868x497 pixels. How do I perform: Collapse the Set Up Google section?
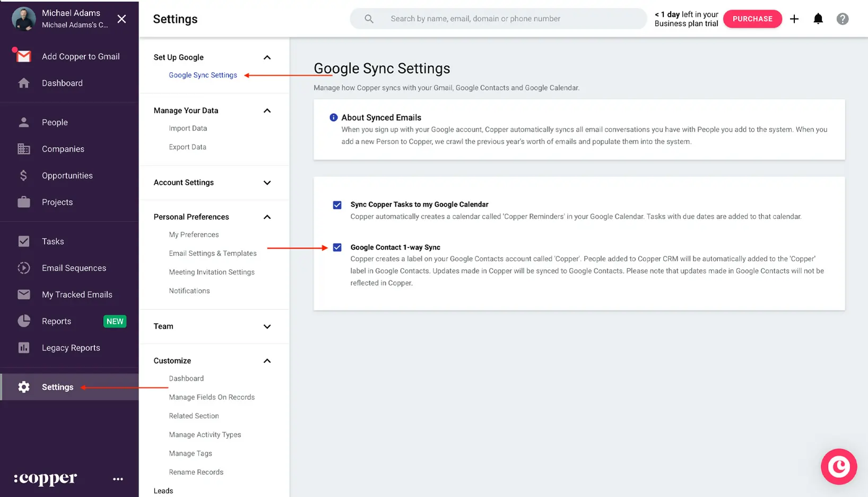267,57
